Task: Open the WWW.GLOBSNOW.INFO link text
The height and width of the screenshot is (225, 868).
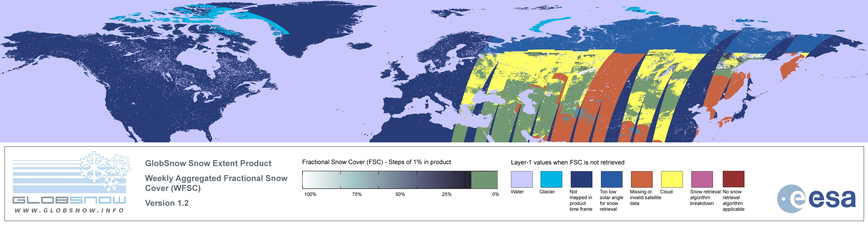Action: coord(69,210)
